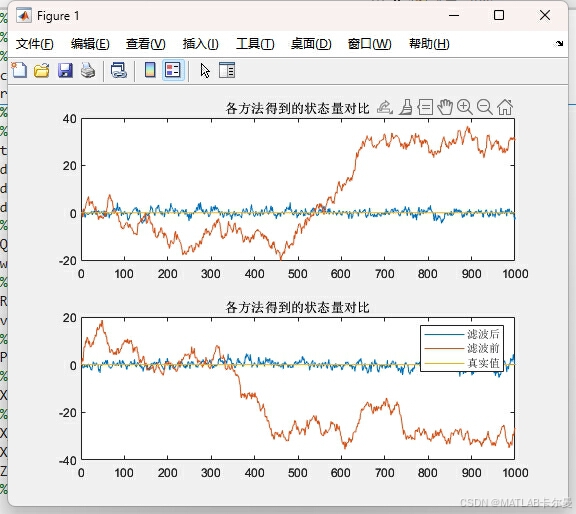Image resolution: width=576 pixels, height=514 pixels.
Task: Close the Figure 1 window
Action: click(x=545, y=15)
